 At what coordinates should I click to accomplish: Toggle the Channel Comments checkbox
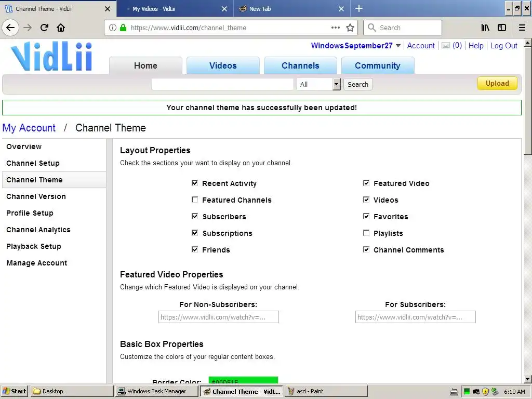366,249
